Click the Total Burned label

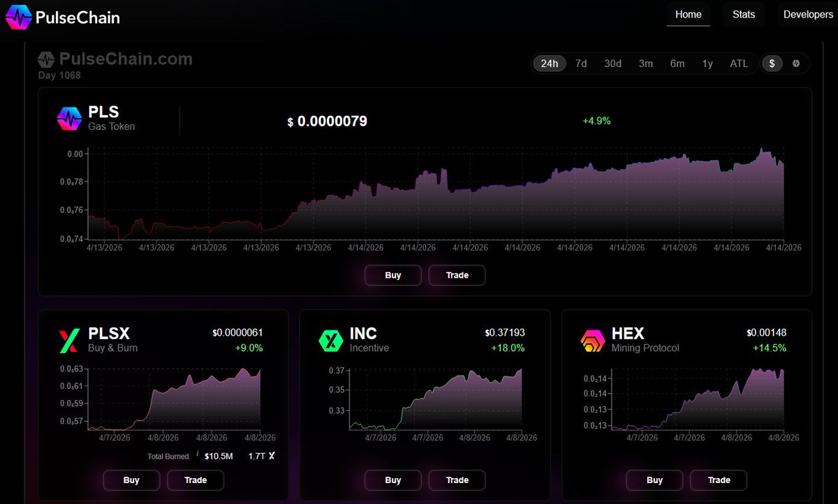click(x=168, y=457)
